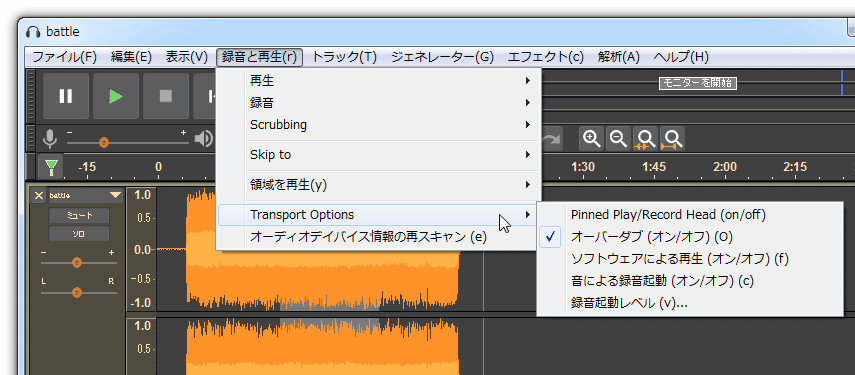Screen dimensions: 855x375
Task: Zoom in with the magnifier plus icon
Action: [592, 139]
